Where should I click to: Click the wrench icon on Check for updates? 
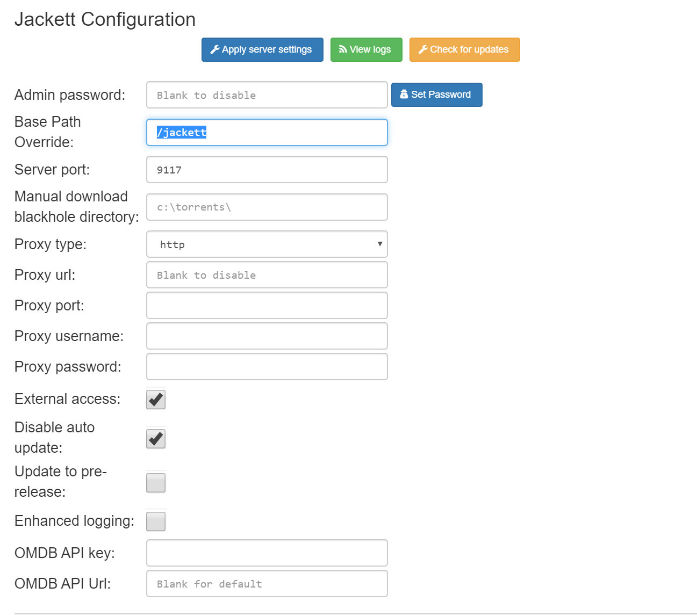(423, 49)
